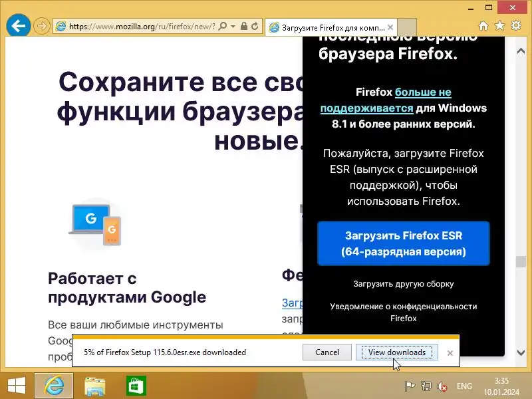Click Загрузить другую сборку link
The height and width of the screenshot is (399, 532).
pyautogui.click(x=404, y=284)
